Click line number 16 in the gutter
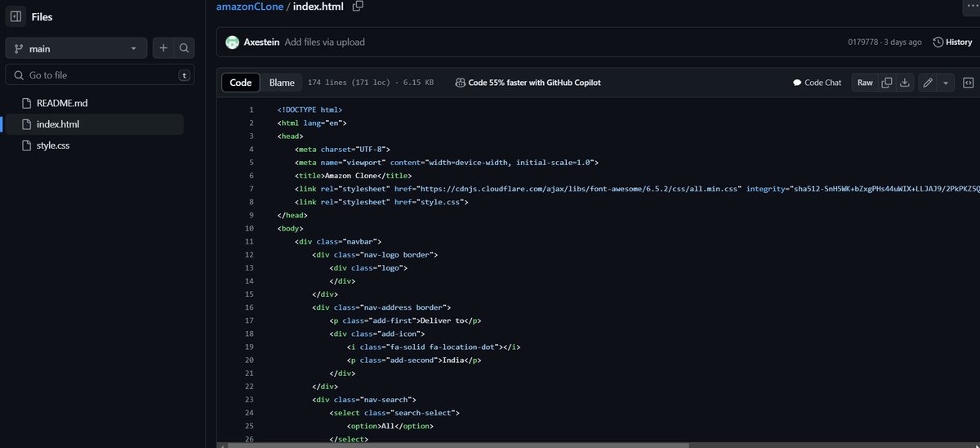980x448 pixels. point(249,307)
